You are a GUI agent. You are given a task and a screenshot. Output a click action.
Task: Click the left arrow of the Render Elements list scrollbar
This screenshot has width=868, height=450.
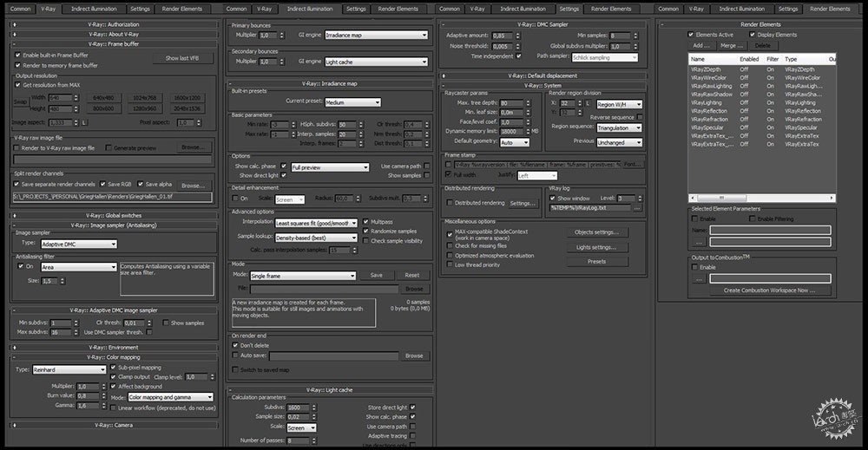[693, 198]
